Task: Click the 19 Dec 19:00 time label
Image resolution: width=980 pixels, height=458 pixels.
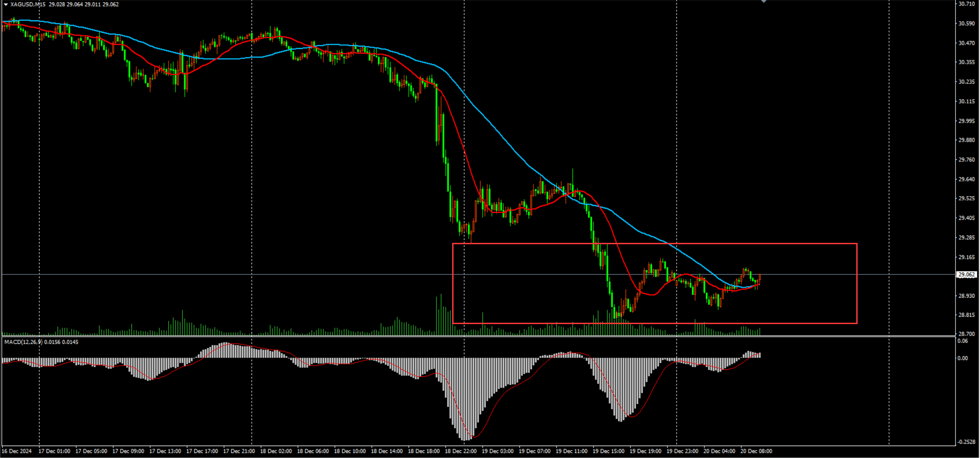Action: [x=646, y=452]
